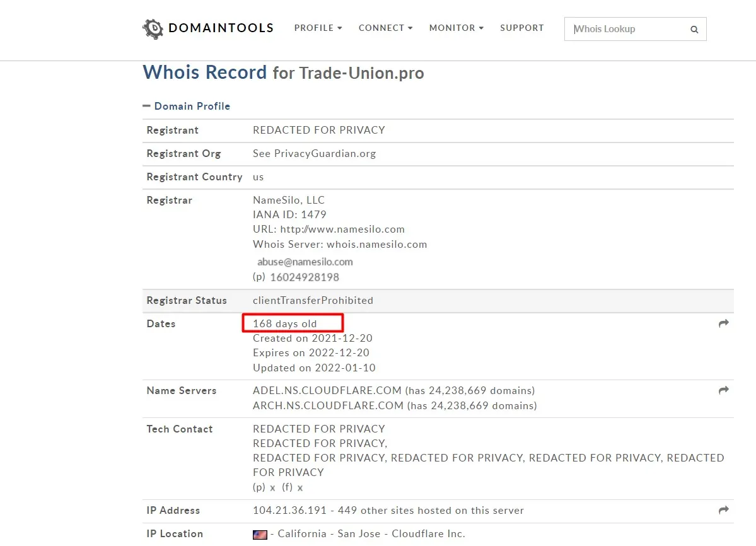Click the 'IP Location' row label
This screenshot has width=756, height=546.
tap(175, 534)
